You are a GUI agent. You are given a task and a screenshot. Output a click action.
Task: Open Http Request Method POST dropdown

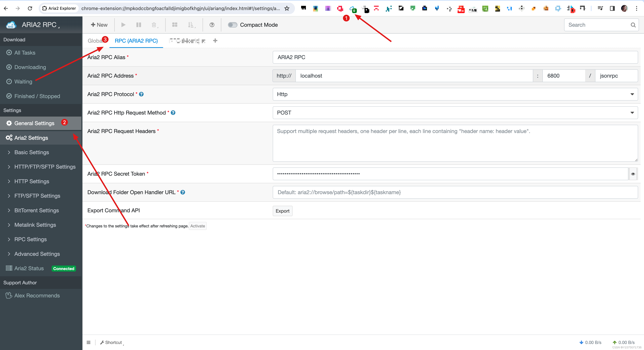455,113
